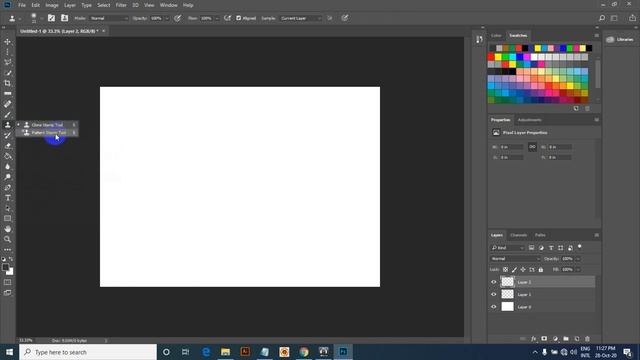Open the Window menu
This screenshot has height=360, width=640.
point(169,5)
